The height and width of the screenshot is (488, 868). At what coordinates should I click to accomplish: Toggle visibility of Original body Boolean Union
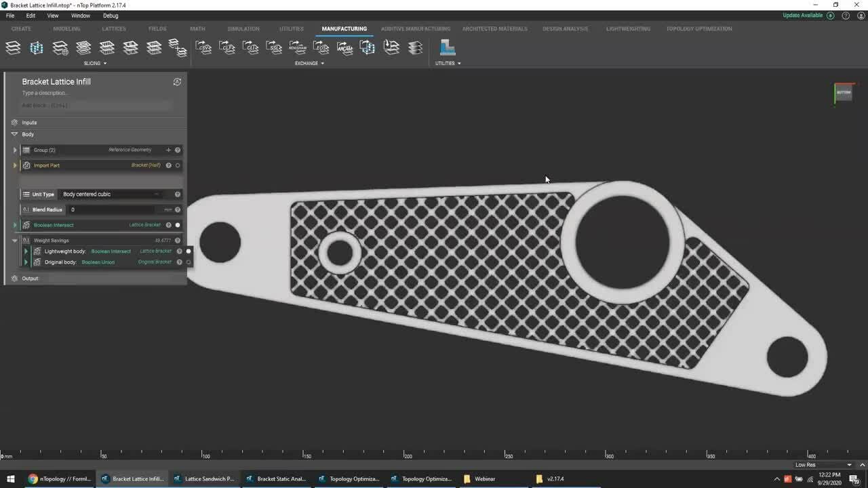point(189,262)
